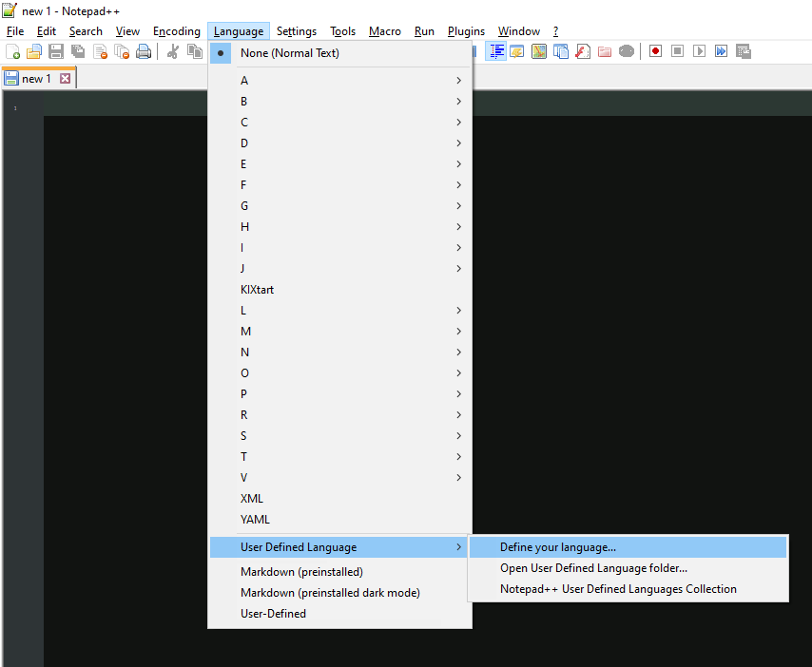Click Run macro multiple times icon

click(x=721, y=51)
